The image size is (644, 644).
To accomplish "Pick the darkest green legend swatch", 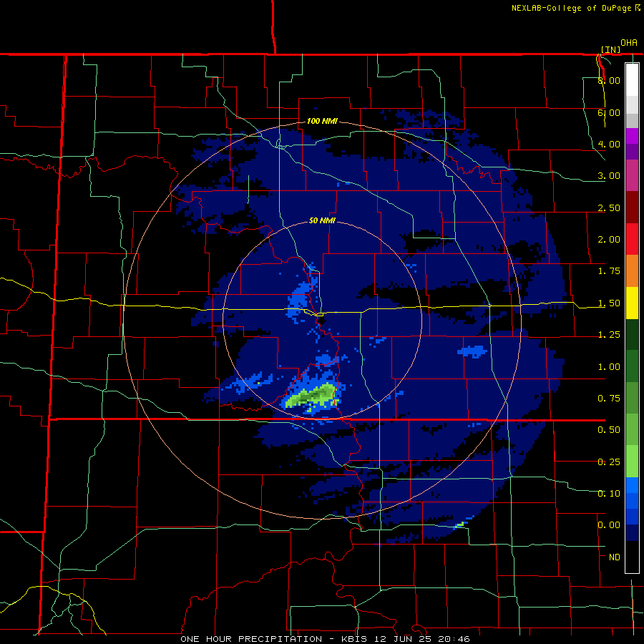I will pos(632,334).
